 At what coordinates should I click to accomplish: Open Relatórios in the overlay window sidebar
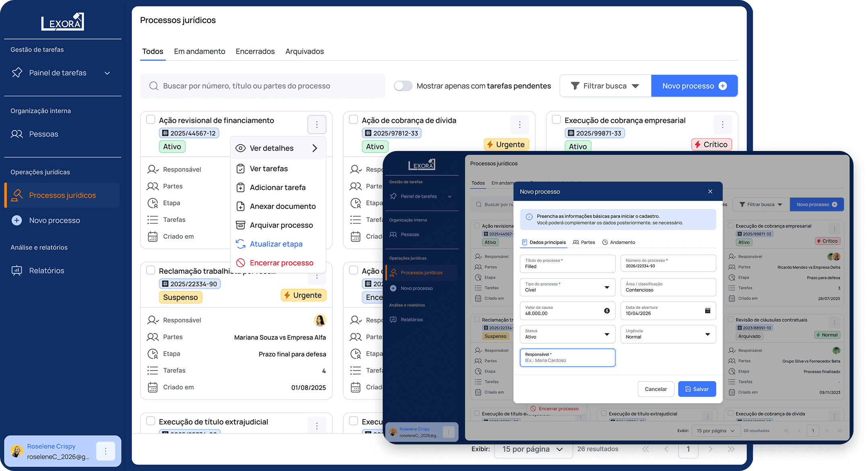click(406, 320)
